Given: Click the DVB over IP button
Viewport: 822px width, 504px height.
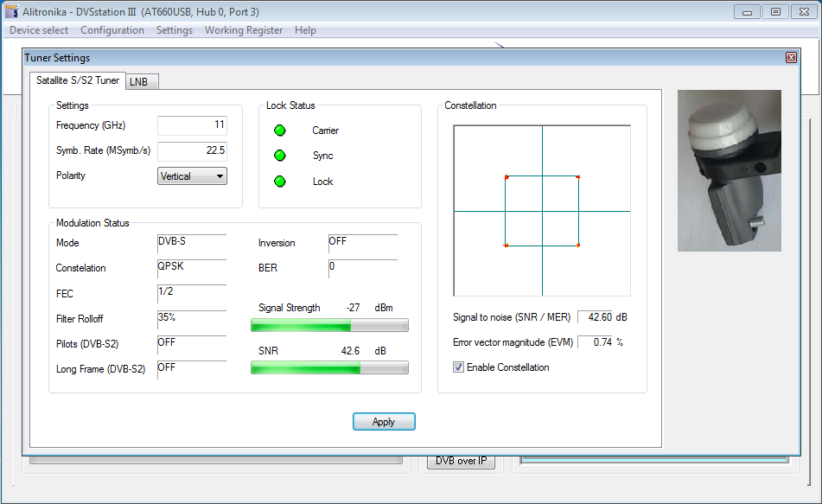Looking at the screenshot, I should pyautogui.click(x=461, y=462).
